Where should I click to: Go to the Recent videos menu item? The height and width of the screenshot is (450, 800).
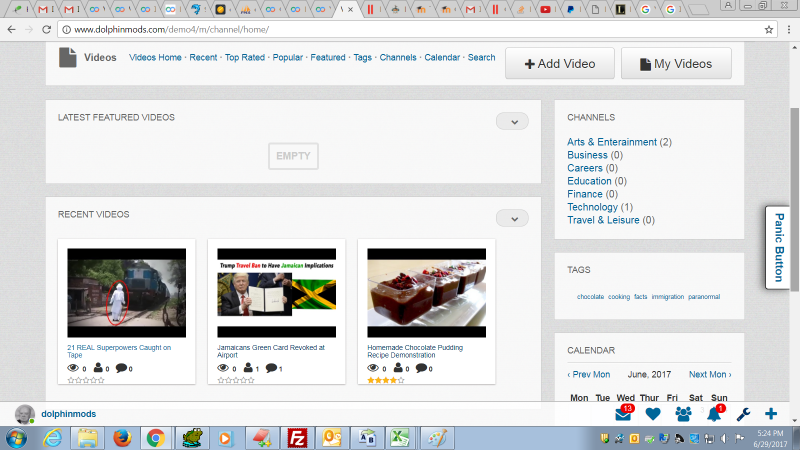point(203,58)
